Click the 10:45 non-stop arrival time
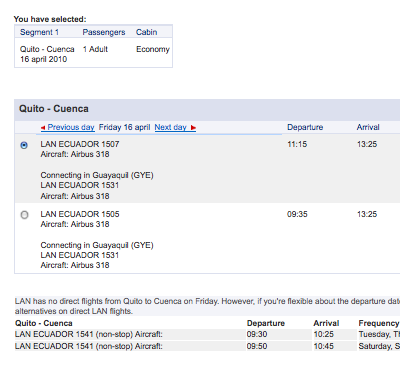400x365 pixels. (324, 346)
